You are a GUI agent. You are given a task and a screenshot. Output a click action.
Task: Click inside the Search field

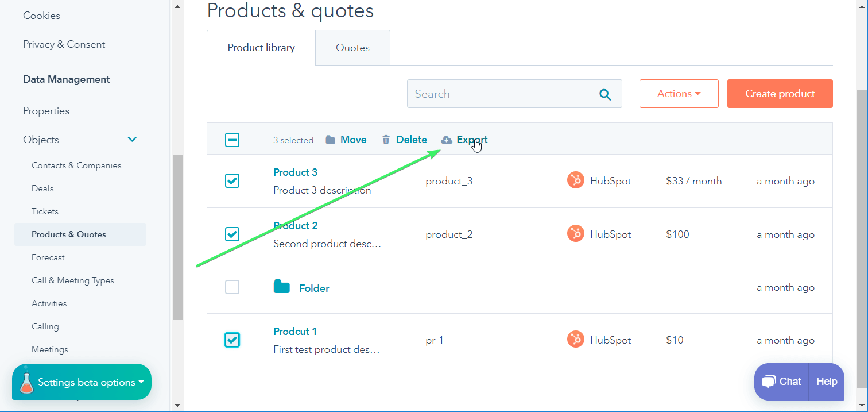pyautogui.click(x=494, y=93)
